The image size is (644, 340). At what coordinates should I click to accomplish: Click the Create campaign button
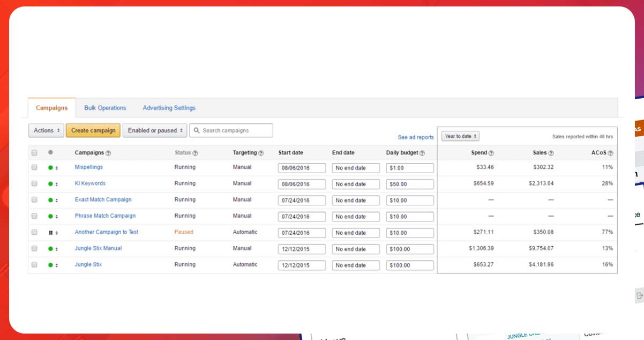coord(93,130)
